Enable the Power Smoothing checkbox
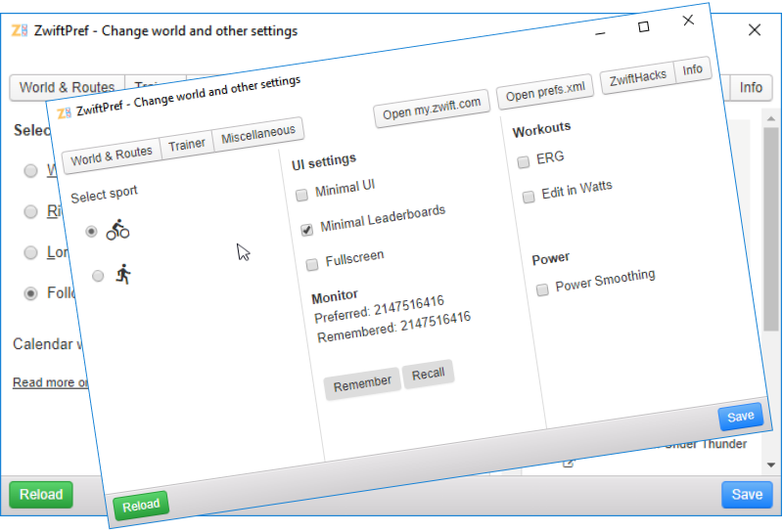 (542, 289)
